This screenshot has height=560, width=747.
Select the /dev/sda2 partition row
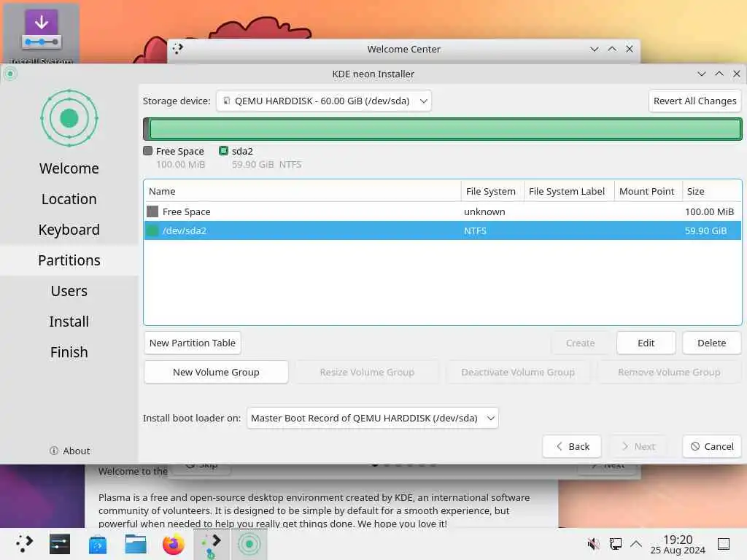tap(443, 230)
